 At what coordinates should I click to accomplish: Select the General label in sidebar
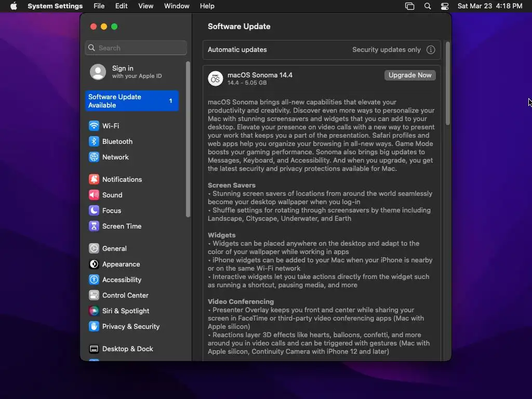pos(114,249)
